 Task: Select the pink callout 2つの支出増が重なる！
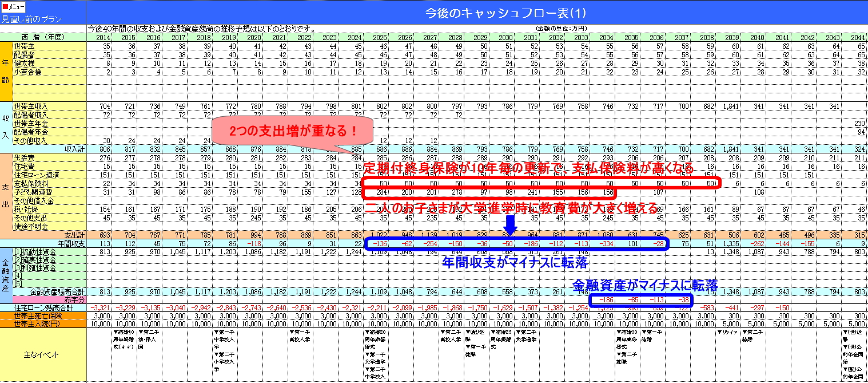click(292, 131)
